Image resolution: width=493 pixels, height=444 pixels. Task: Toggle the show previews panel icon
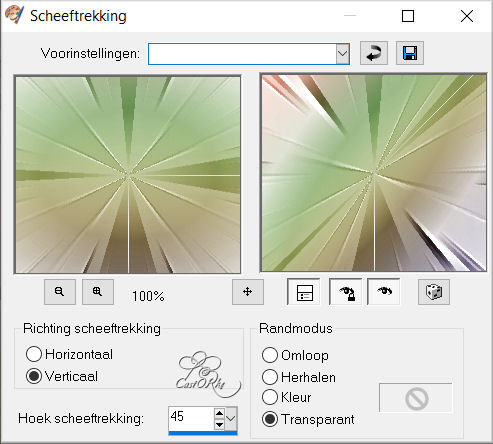point(304,292)
